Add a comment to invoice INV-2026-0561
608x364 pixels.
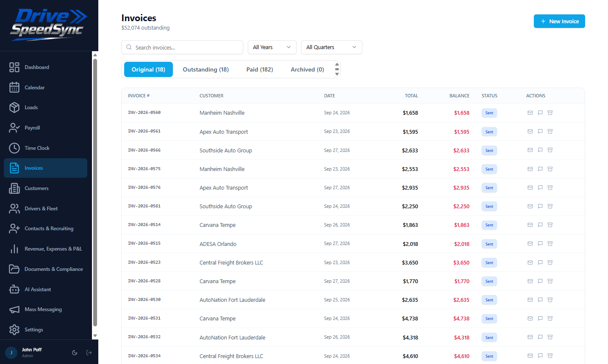point(540,132)
